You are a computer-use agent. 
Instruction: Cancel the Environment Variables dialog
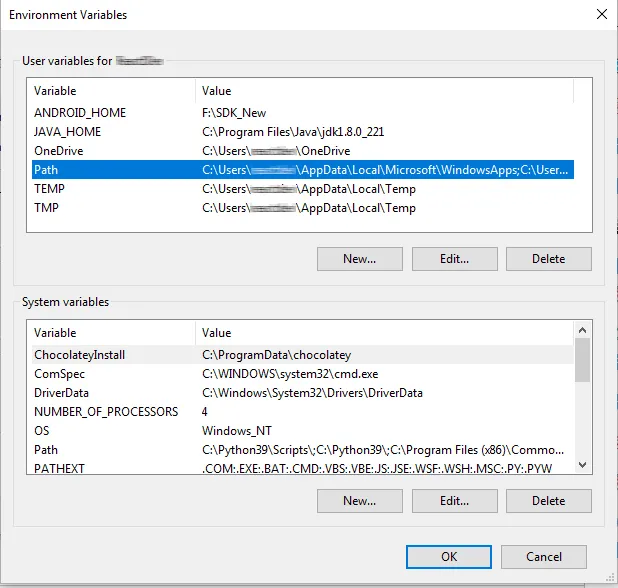pyautogui.click(x=544, y=557)
